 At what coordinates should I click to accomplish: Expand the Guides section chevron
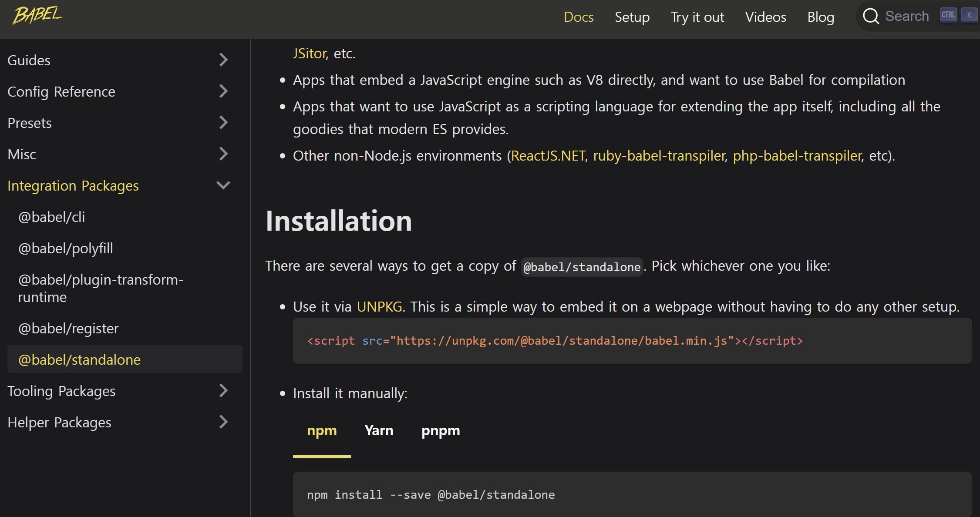pos(223,60)
